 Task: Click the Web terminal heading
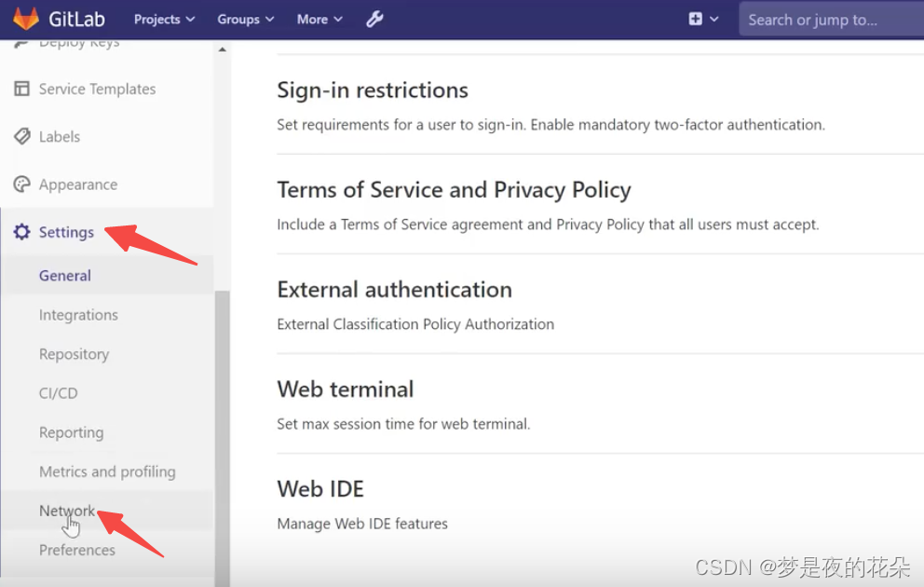[346, 389]
